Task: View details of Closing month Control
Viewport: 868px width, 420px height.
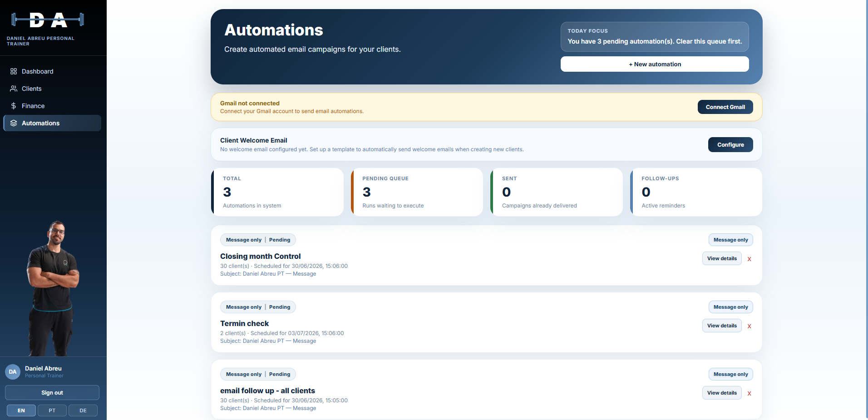Action: coord(722,258)
